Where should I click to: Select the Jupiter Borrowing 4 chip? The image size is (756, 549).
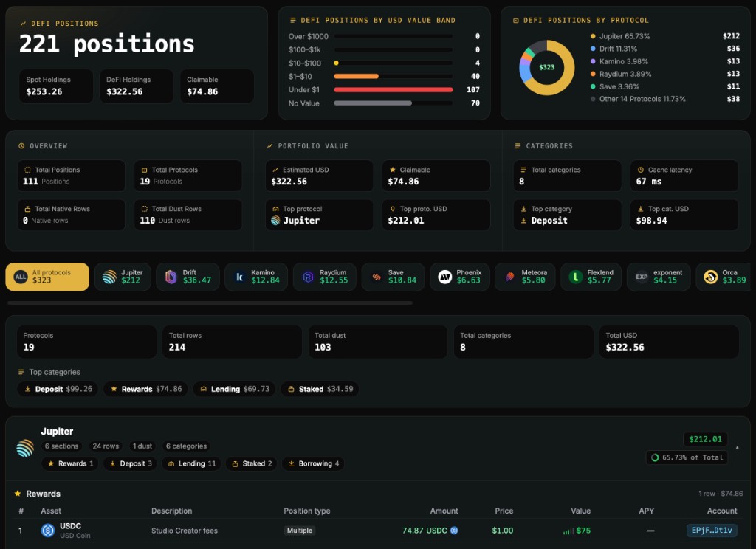click(x=313, y=463)
